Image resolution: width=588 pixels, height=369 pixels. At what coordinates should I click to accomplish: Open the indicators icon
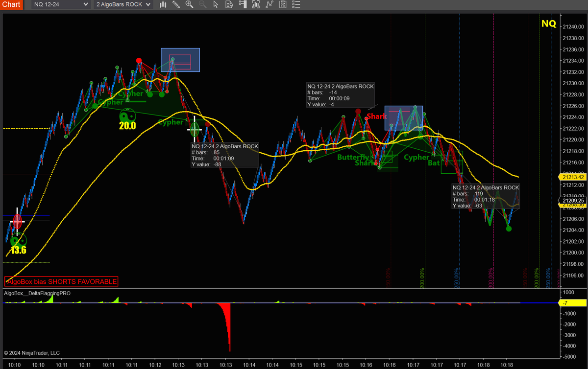(x=269, y=4)
